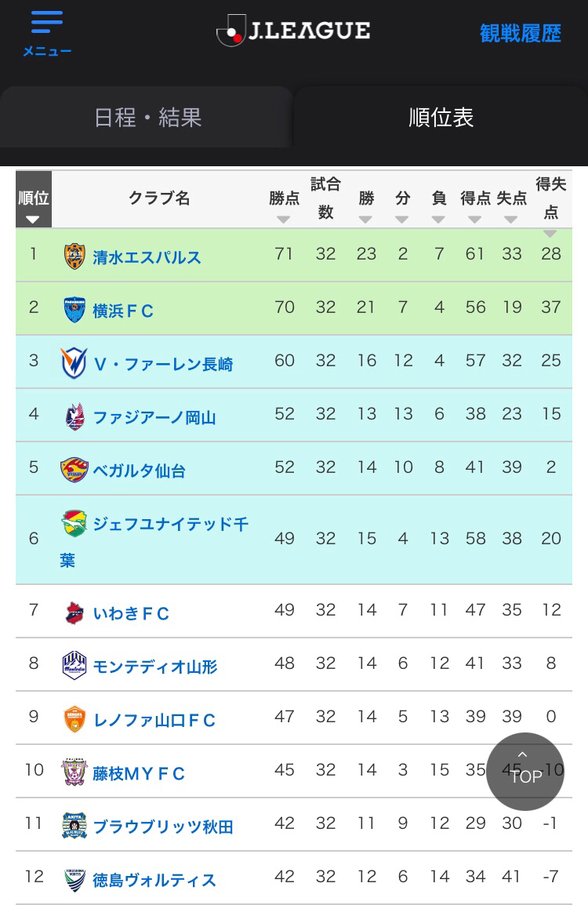This screenshot has height=905, width=588.
Task: Click the レノファ山口FC club emblem
Action: [x=74, y=719]
